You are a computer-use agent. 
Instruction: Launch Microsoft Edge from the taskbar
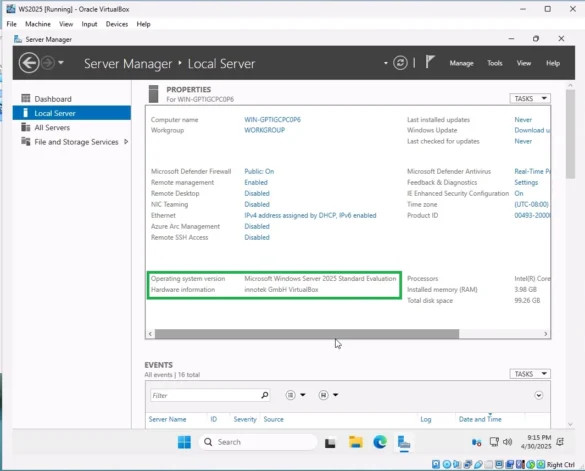coord(380,442)
